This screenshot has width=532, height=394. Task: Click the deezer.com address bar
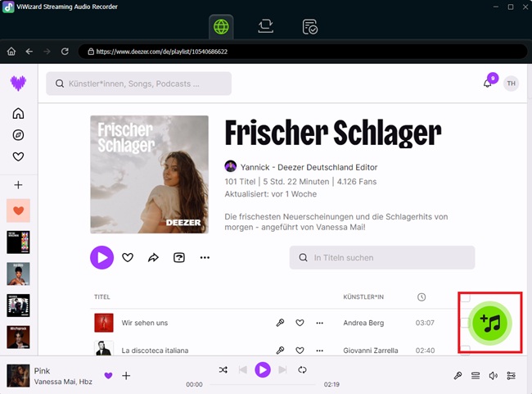tap(302, 52)
